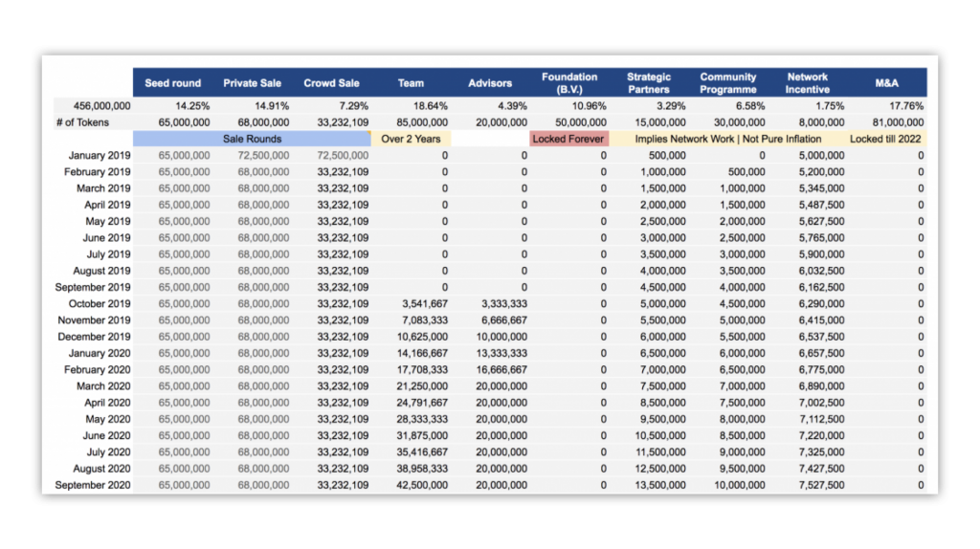This screenshot has height=549, width=980.
Task: Click the team value 28,333,333
Action: [422, 419]
